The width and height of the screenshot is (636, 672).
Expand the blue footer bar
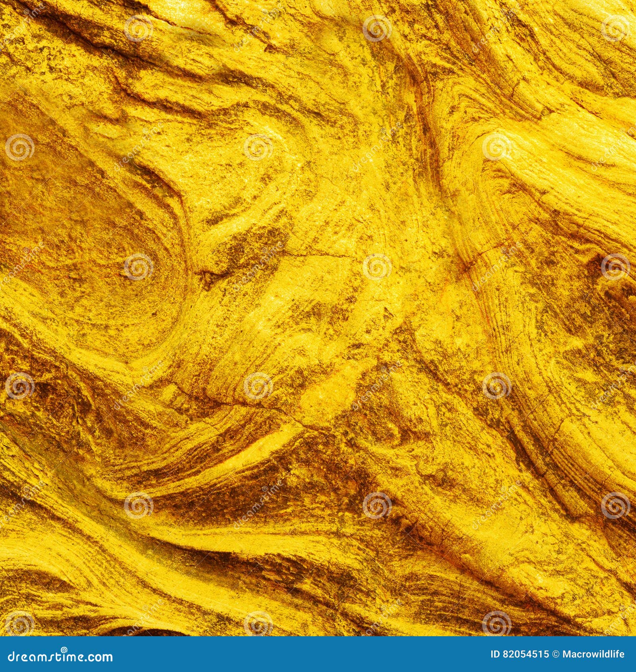tap(318, 654)
